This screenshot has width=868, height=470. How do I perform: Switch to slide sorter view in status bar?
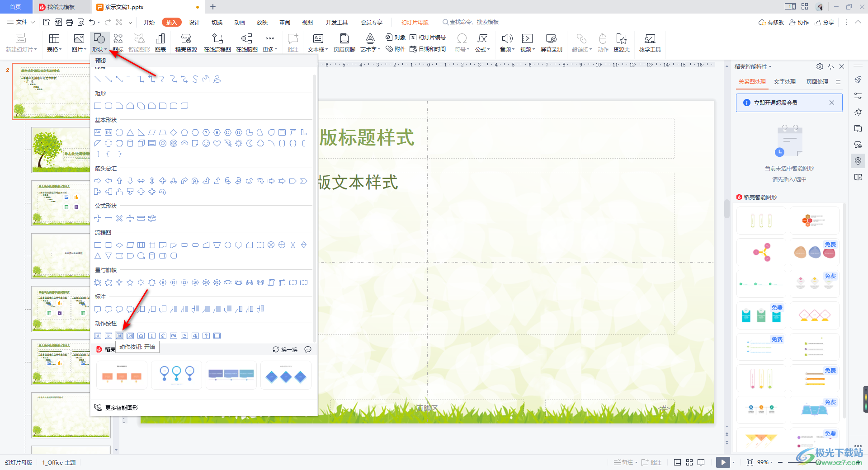click(689, 462)
